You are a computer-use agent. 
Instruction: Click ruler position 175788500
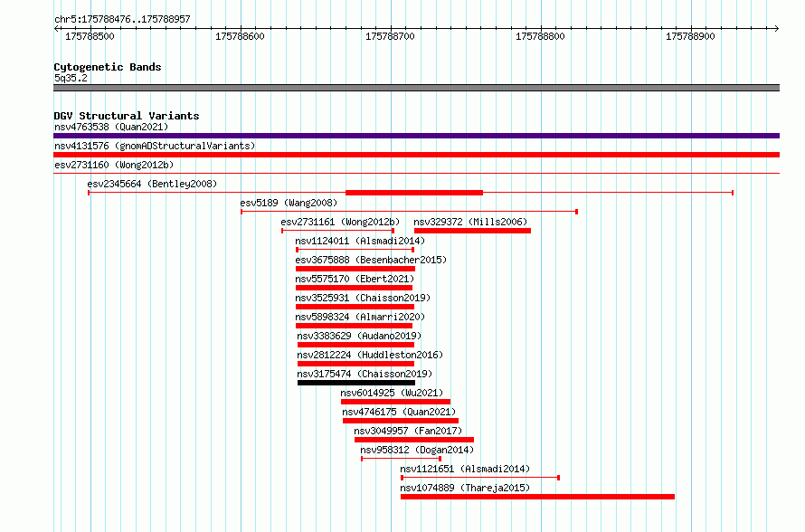tap(90, 36)
